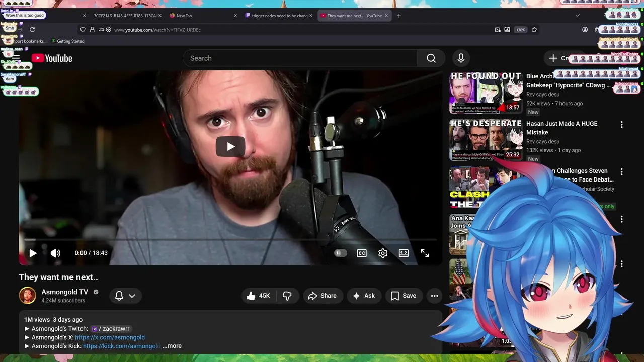Open the three-dot more actions menu

coord(435,296)
